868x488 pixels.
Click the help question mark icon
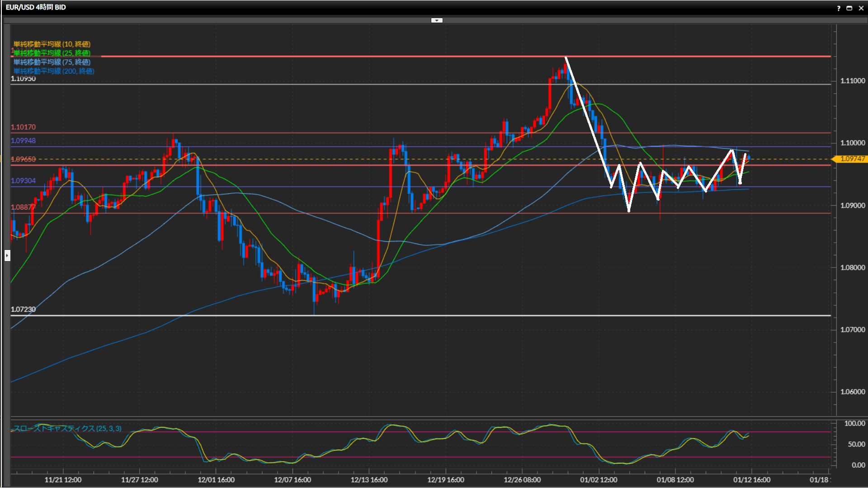[x=839, y=8]
